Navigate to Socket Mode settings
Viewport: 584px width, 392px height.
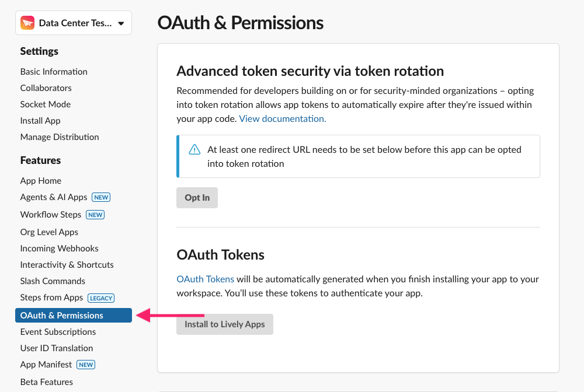45,104
